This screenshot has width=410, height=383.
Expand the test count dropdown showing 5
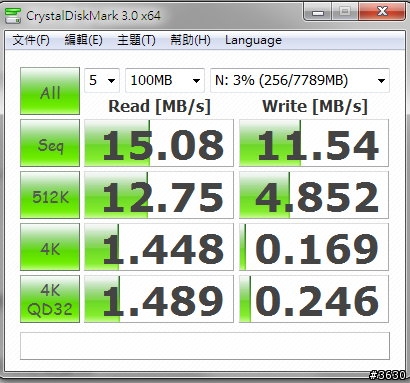tap(102, 80)
